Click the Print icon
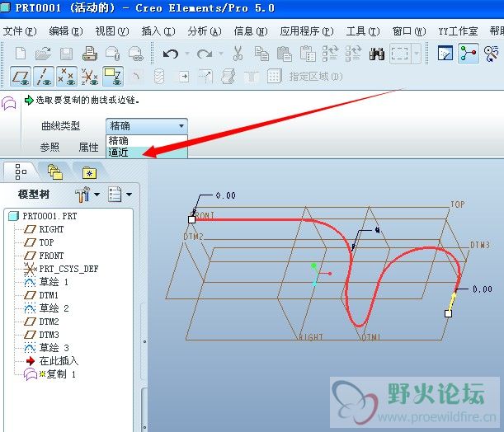The height and width of the screenshot is (432, 504). [x=90, y=54]
